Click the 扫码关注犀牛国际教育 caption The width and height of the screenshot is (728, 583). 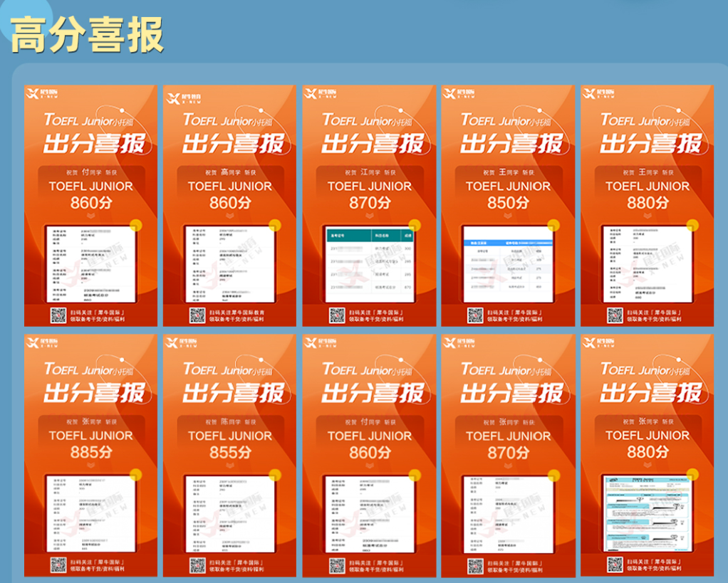236,312
